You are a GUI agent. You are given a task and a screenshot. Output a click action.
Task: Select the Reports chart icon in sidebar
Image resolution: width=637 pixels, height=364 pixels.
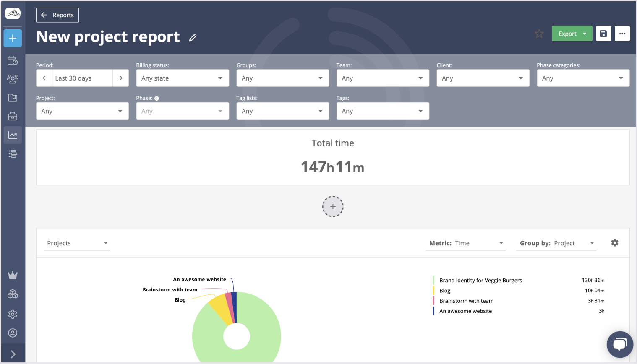[x=13, y=135]
